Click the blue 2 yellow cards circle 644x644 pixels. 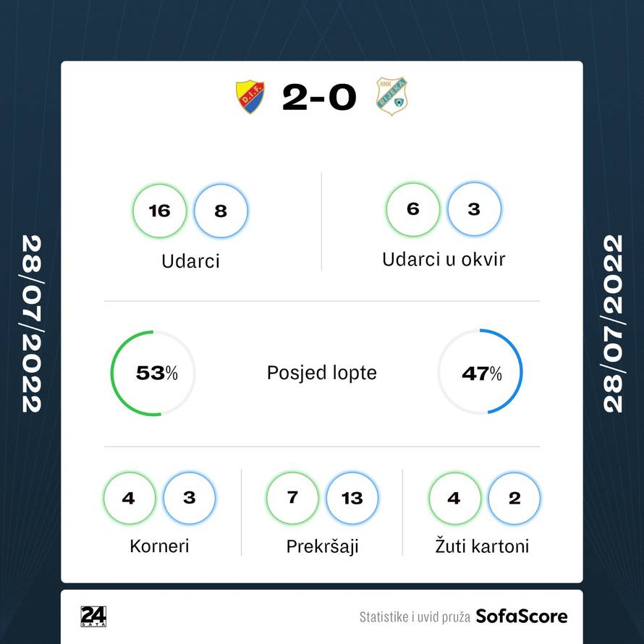click(x=514, y=499)
